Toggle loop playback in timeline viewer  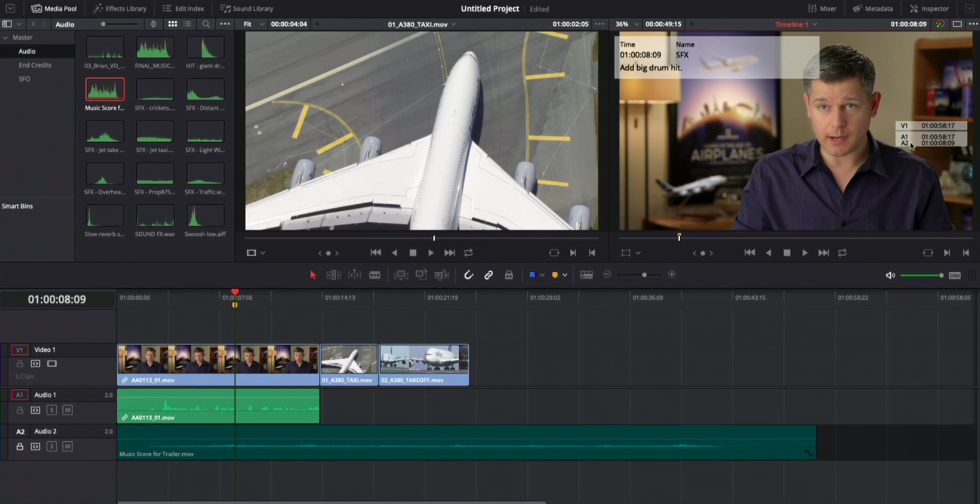click(842, 252)
